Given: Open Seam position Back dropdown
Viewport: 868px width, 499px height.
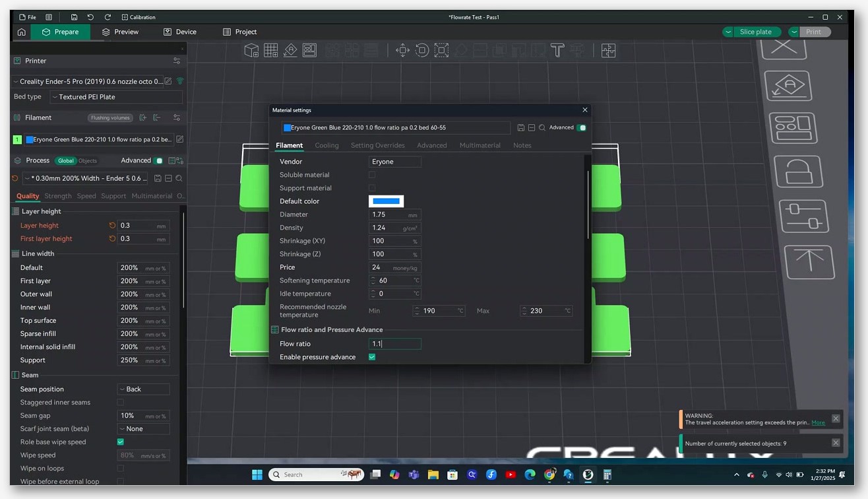Looking at the screenshot, I should click(x=143, y=389).
